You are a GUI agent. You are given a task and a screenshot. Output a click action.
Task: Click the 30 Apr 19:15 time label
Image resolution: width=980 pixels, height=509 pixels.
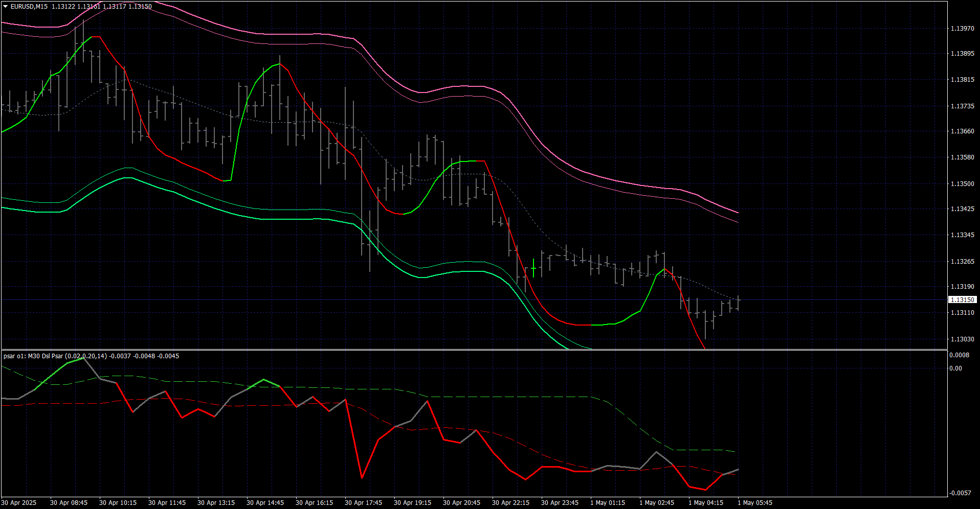(x=412, y=503)
